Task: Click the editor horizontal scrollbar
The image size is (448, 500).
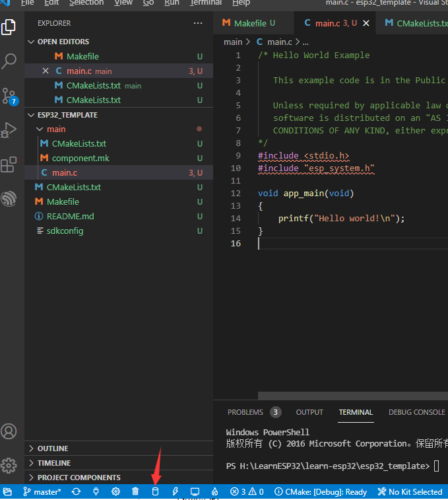Action: [x=353, y=396]
